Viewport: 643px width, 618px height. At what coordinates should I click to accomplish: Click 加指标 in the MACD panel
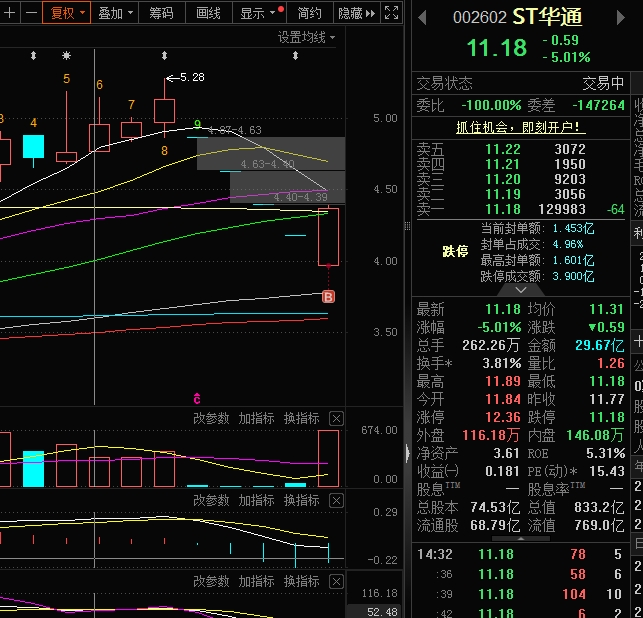point(256,500)
